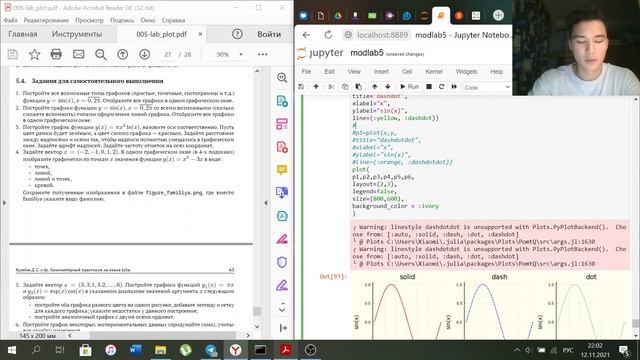640x360 pixels.
Task: Go to previous PDF page
Action: coord(122,54)
